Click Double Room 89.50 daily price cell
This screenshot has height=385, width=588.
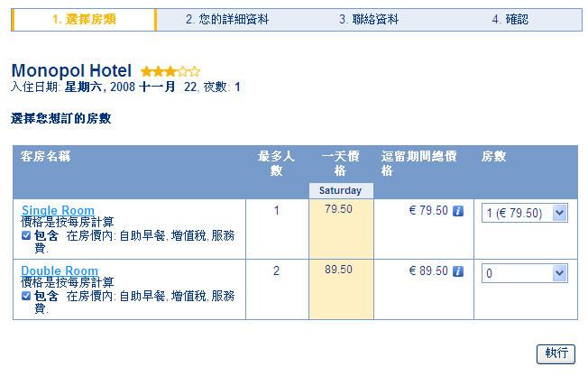point(339,270)
